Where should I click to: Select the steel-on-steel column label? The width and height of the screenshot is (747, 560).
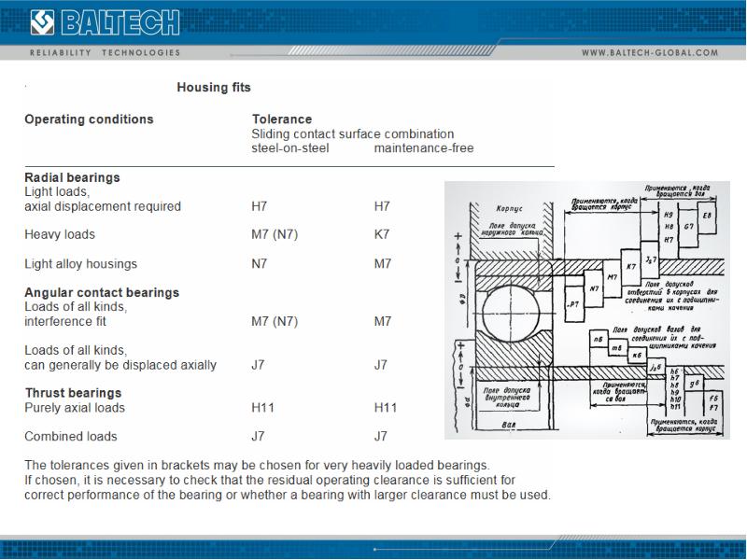coord(290,148)
